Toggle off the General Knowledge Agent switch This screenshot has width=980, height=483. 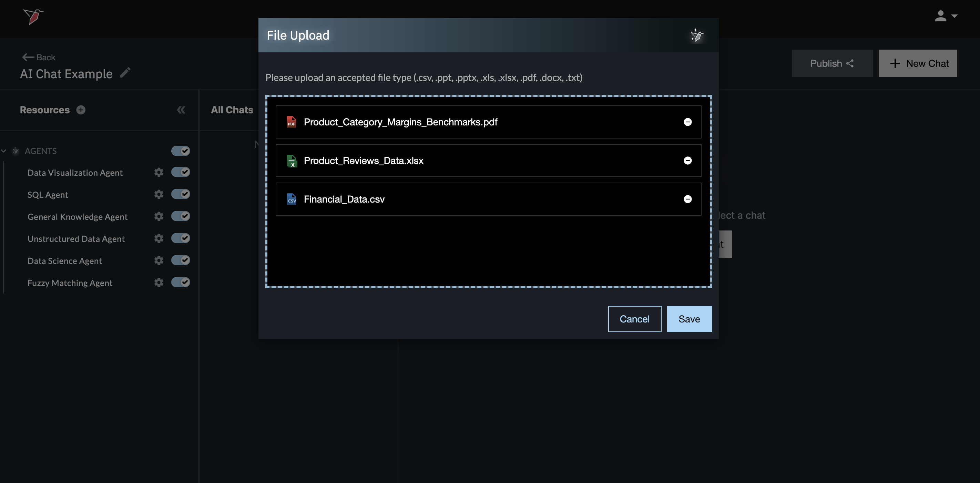pyautogui.click(x=180, y=216)
